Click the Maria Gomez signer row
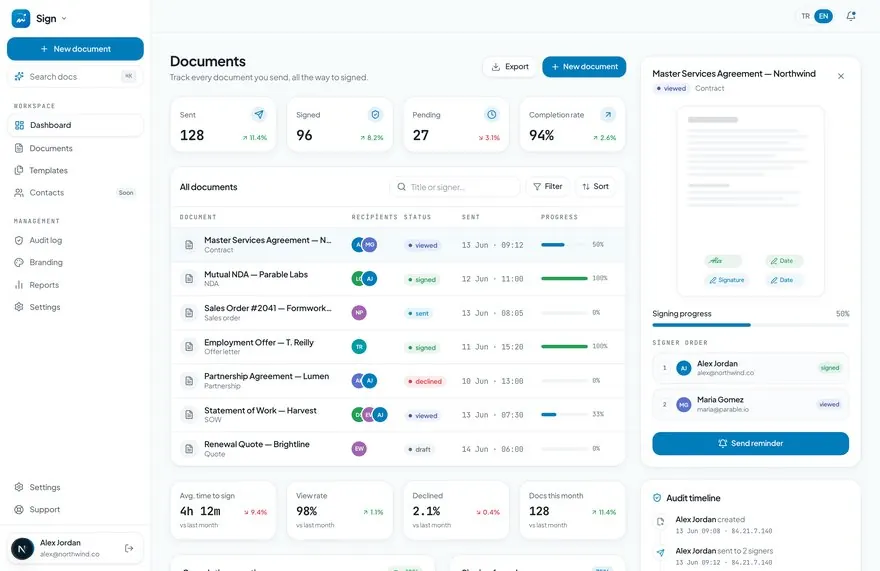 pos(750,404)
